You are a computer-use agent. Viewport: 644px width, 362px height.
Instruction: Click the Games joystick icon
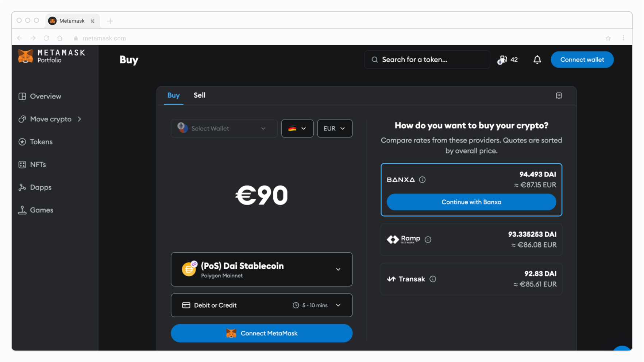22,210
